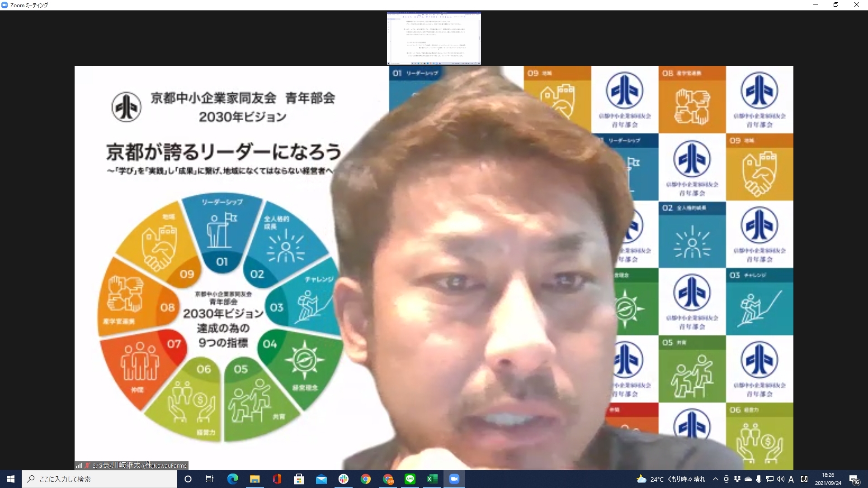This screenshot has height=488, width=868.
Task: Open Action Center with 16 notifications
Action: point(854,479)
